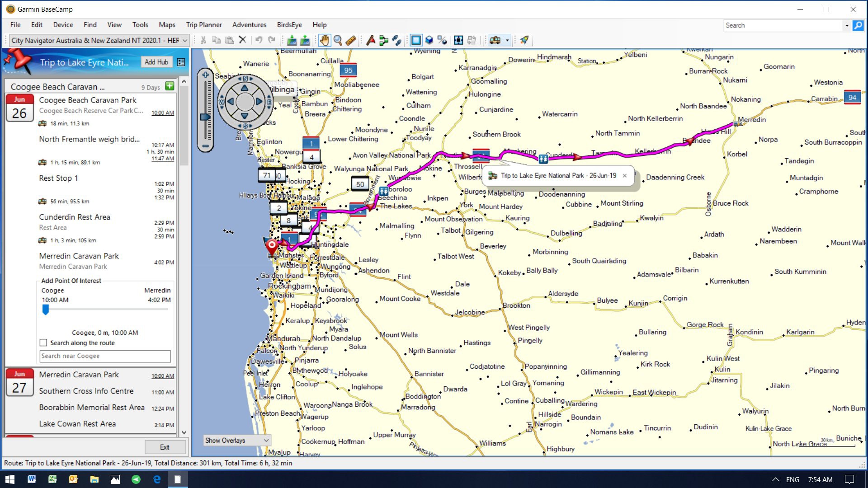Select the New Waypoint flag tool

tap(371, 40)
